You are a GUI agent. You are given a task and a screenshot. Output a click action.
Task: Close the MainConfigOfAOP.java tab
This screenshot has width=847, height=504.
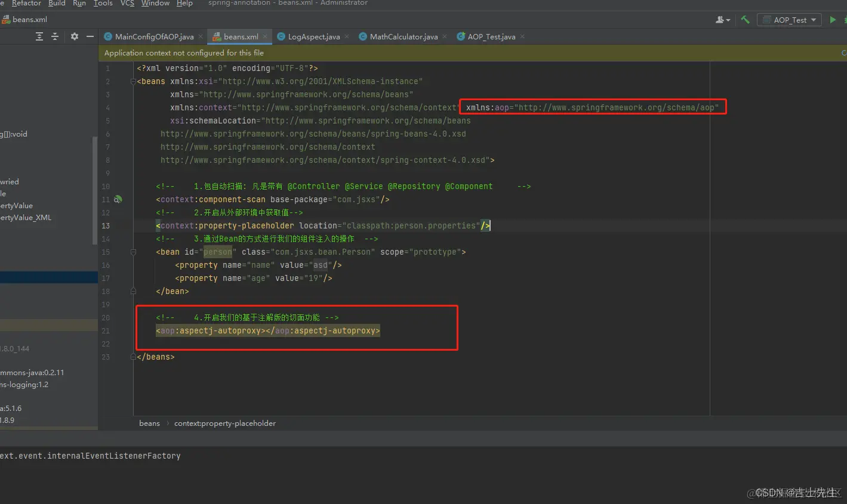201,37
